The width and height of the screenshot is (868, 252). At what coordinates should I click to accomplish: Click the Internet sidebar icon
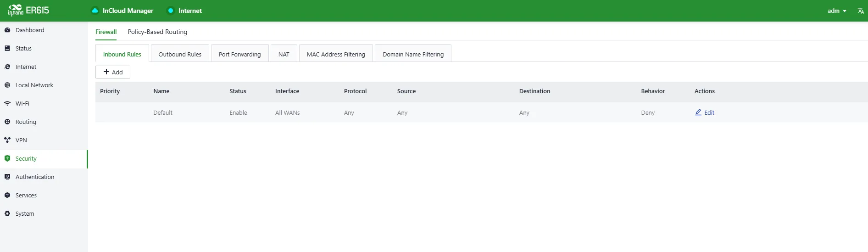coord(7,67)
